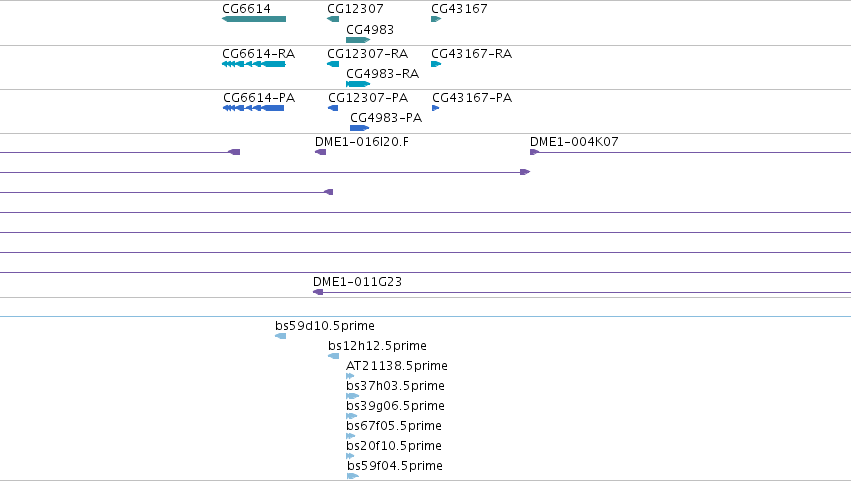This screenshot has width=851, height=481.
Task: Click the CG12307 gene arrow glyph
Action: click(333, 19)
